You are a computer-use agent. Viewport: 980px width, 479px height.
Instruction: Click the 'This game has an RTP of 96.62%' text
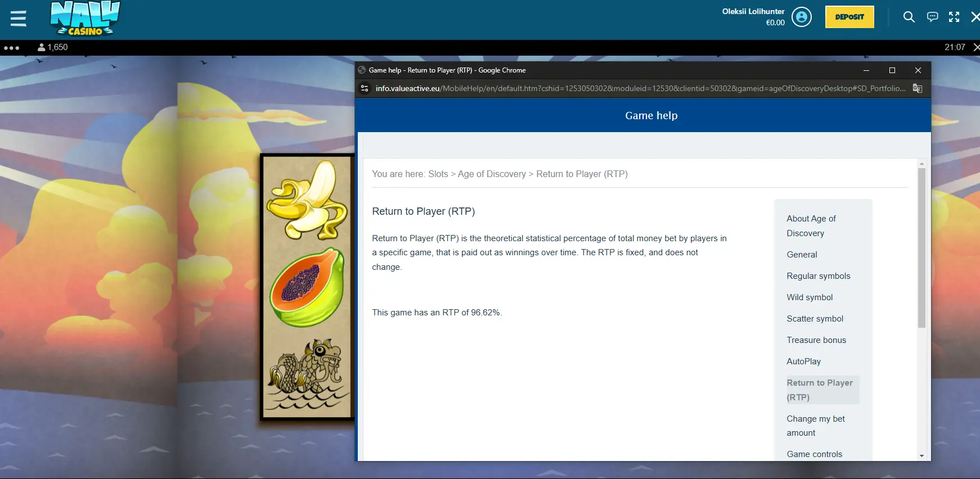click(x=437, y=313)
